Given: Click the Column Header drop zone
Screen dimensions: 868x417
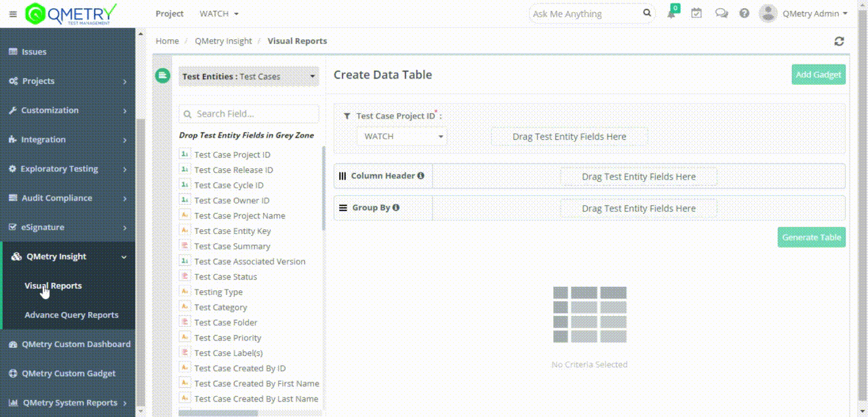Looking at the screenshot, I should [x=639, y=176].
